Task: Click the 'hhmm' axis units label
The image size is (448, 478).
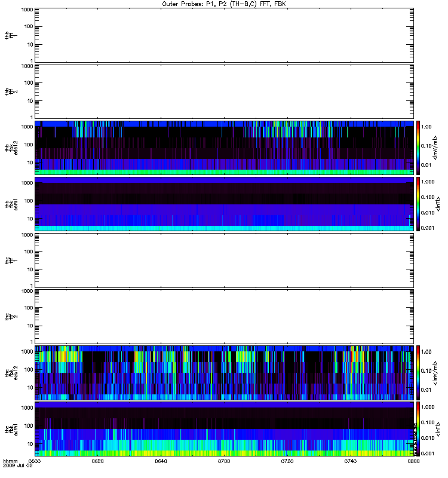Action: (x=10, y=461)
